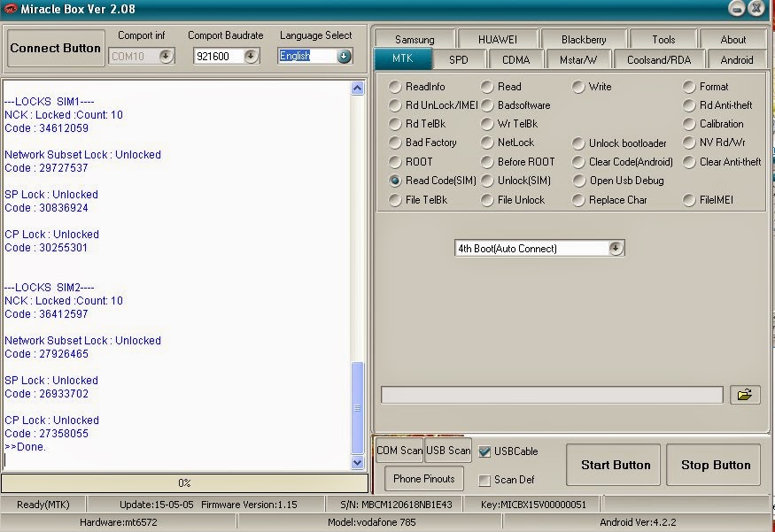775x532 pixels.
Task: Select Rd Anti-theft option
Action: (689, 105)
